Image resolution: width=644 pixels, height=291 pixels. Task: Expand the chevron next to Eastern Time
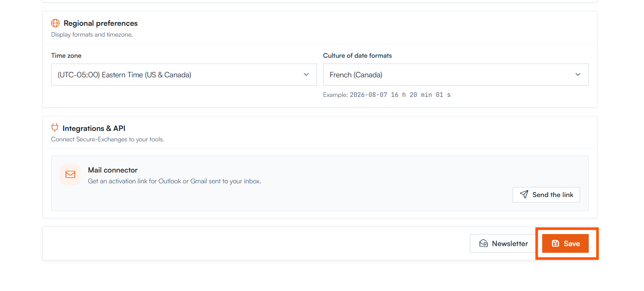click(x=306, y=75)
